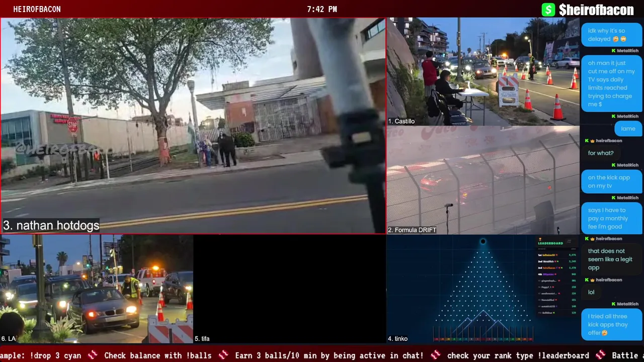Click the trophy icon above LEADERBOARD
Viewport: 644px width, 362px height.
[540, 239]
